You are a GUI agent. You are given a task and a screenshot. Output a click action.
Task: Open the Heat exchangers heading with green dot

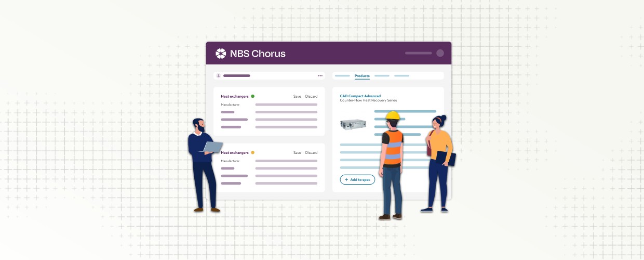pyautogui.click(x=234, y=96)
